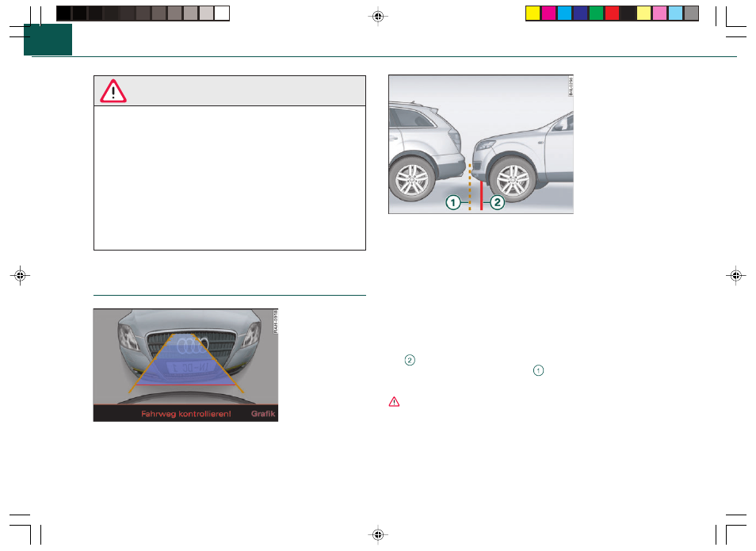The height and width of the screenshot is (551, 756).
Task: Click circled number 2 in the two-cars illustration
Action: pos(497,202)
